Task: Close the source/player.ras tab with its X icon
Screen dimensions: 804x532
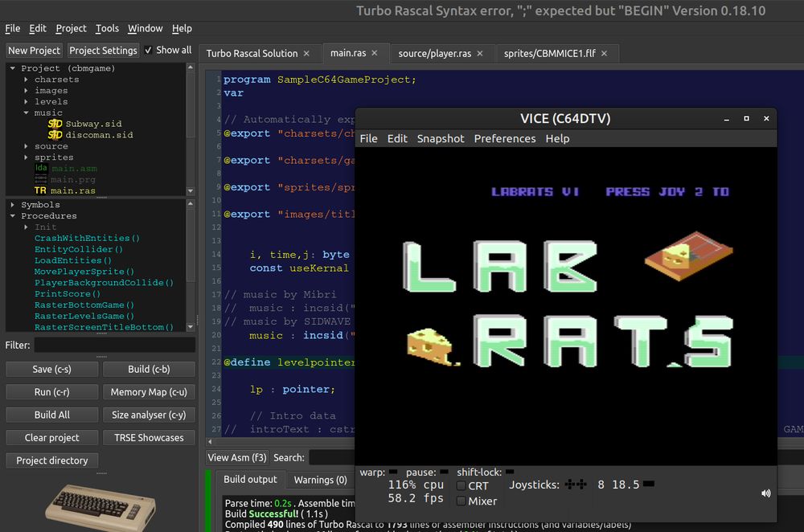Action: pos(480,54)
